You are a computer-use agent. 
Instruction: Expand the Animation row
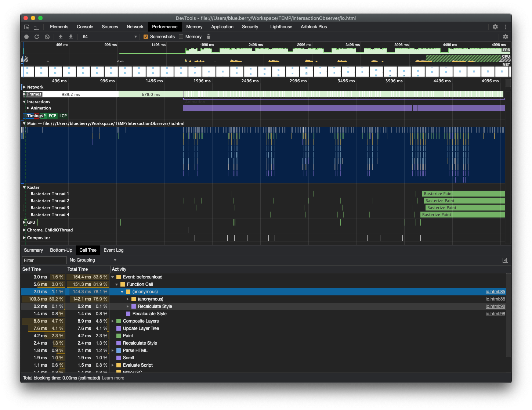28,108
